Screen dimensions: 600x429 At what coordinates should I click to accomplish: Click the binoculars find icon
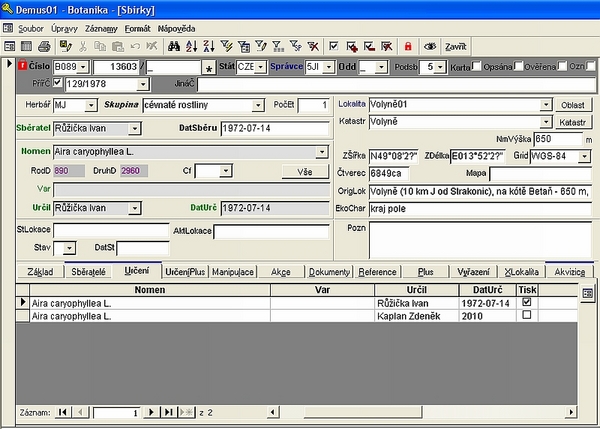(173, 46)
